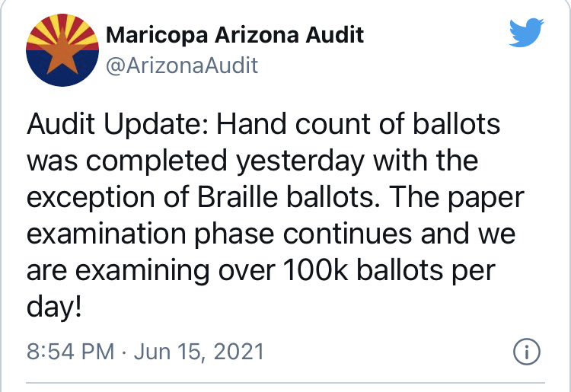Click the word "exception" in the tweet
The width and height of the screenshot is (571, 392).
91,198
